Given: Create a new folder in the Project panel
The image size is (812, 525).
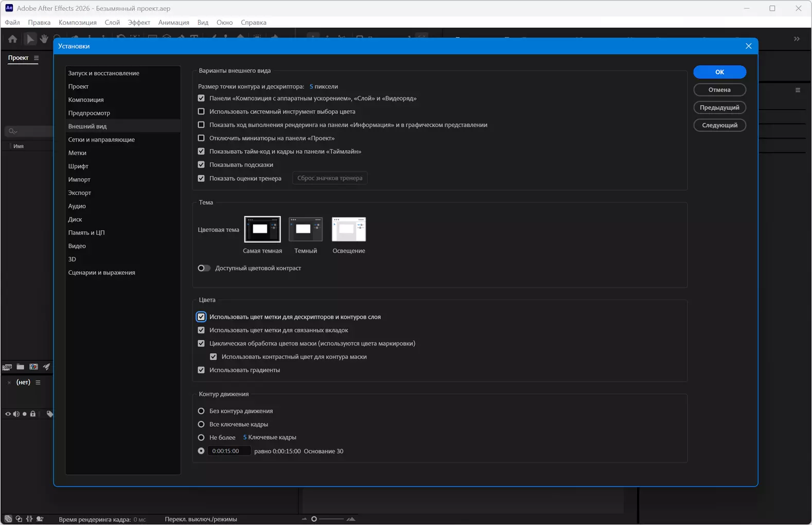Looking at the screenshot, I should point(21,367).
